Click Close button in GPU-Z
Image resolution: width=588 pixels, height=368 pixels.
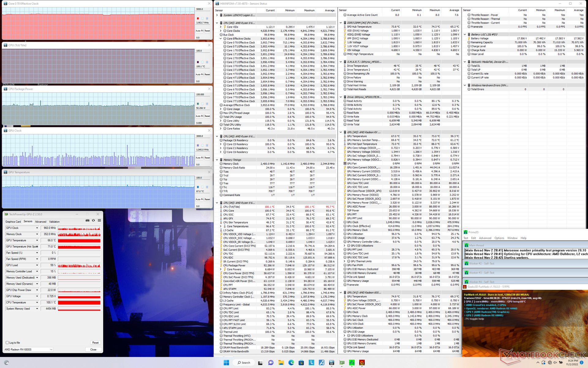[x=93, y=349]
